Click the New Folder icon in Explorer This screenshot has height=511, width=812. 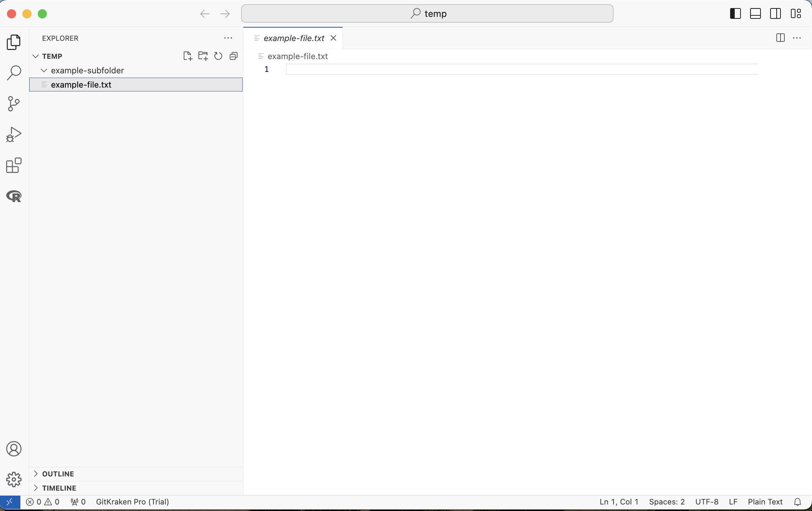(x=203, y=56)
